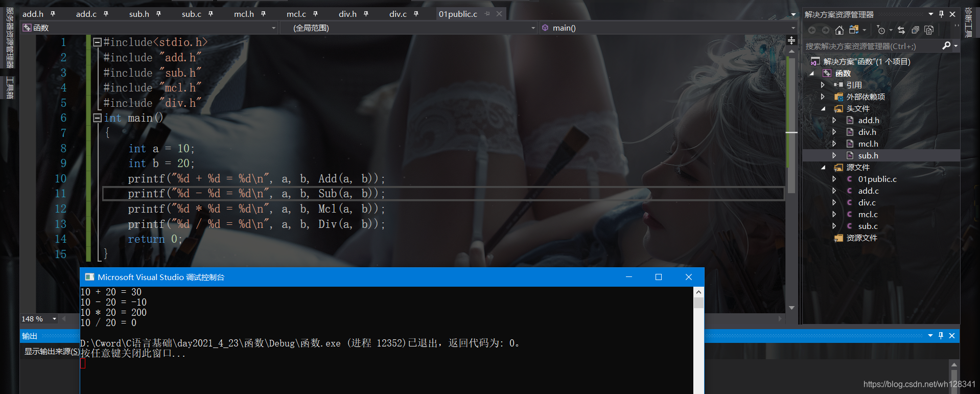Viewport: 980px width, 394px height.
Task: Click the debug console scrollbar thumb
Action: tap(698, 303)
